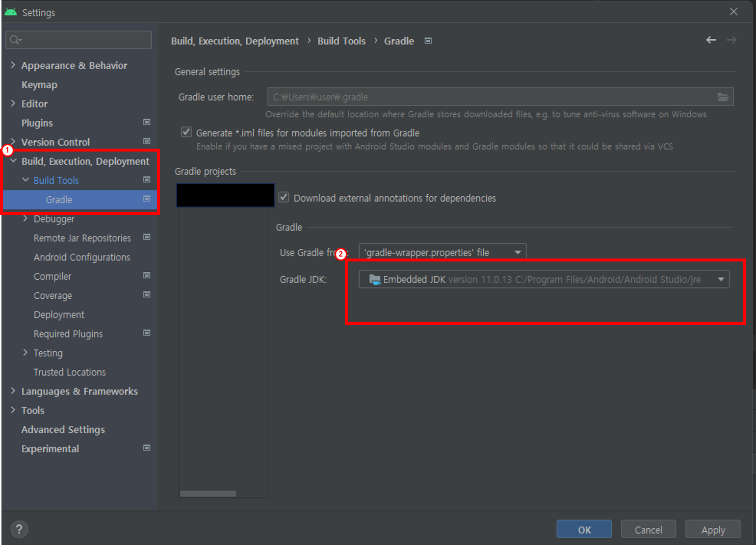Select Plugins in settings tree
This screenshot has width=756, height=545.
[37, 123]
